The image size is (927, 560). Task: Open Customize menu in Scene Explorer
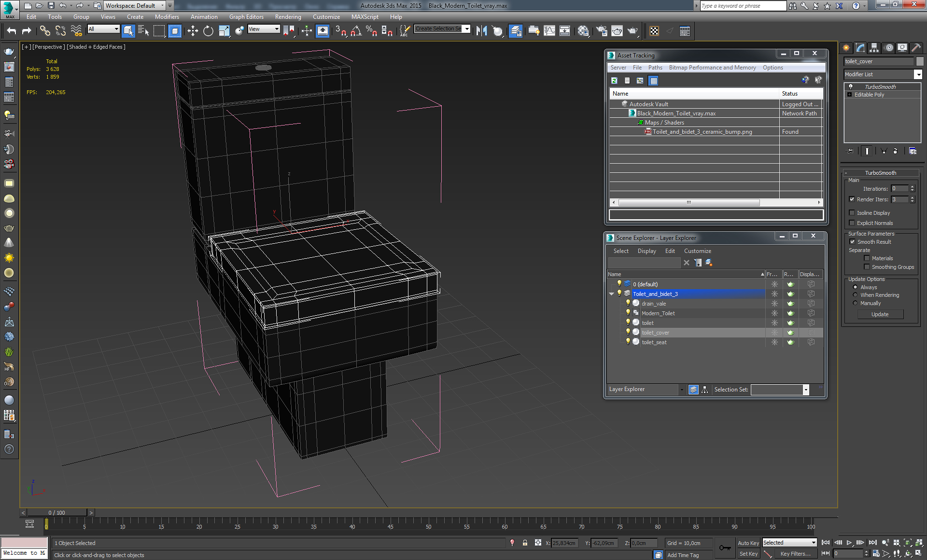(697, 251)
